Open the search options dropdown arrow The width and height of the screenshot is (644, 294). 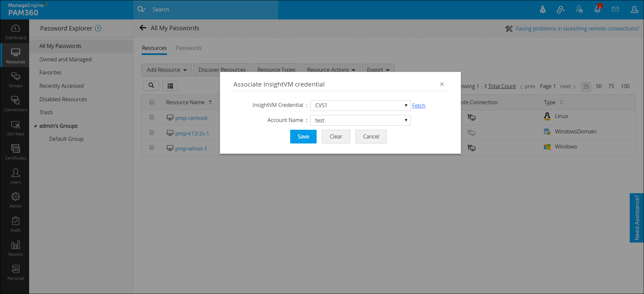click(145, 9)
